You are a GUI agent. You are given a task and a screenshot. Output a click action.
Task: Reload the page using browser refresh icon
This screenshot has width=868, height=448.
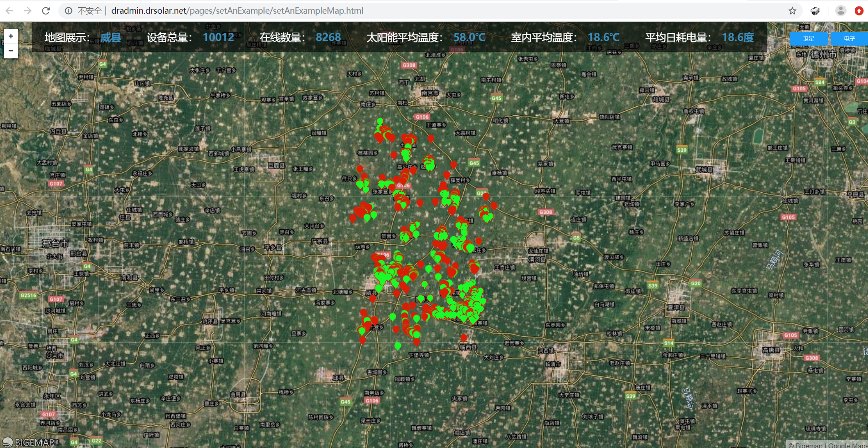click(x=46, y=10)
